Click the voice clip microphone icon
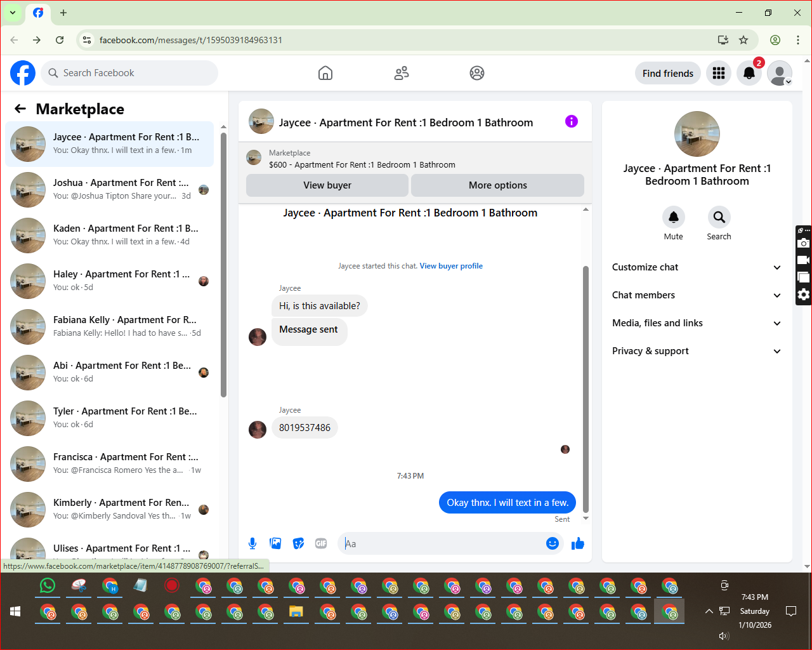Image resolution: width=812 pixels, height=650 pixels. (x=252, y=543)
